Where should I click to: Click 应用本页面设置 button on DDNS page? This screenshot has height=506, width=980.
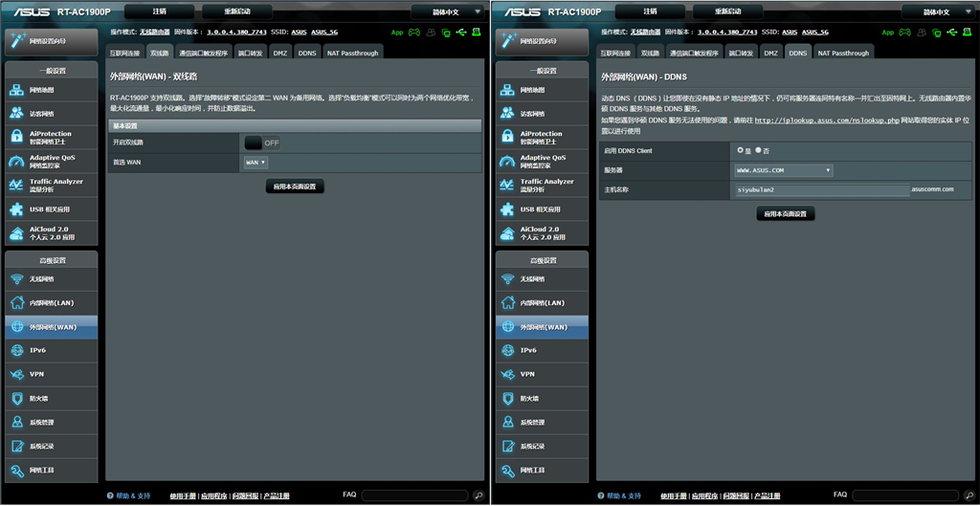786,213
